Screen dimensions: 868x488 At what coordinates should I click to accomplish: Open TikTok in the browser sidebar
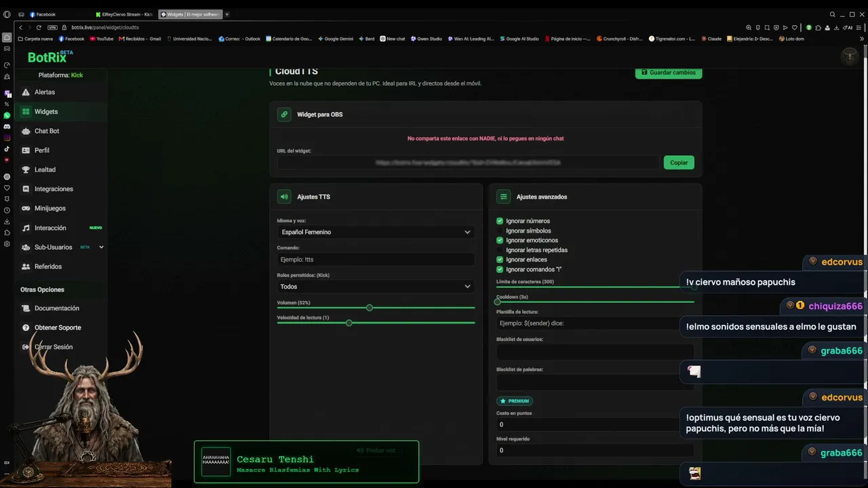click(7, 149)
